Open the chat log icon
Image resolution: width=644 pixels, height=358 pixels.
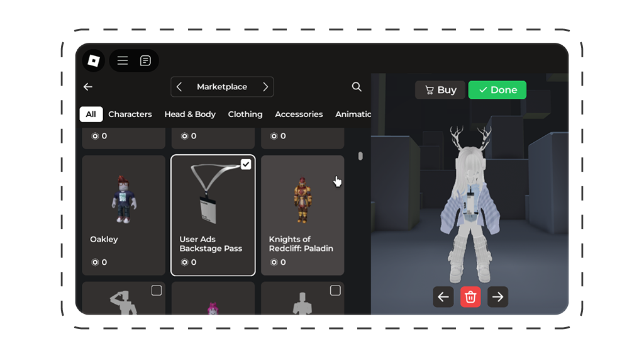[x=145, y=60]
